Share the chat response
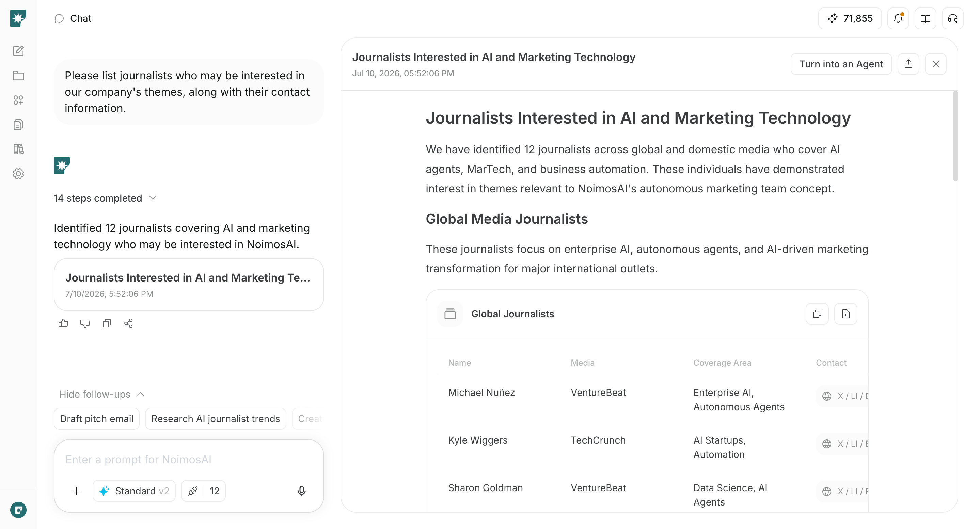980x529 pixels. pos(129,323)
